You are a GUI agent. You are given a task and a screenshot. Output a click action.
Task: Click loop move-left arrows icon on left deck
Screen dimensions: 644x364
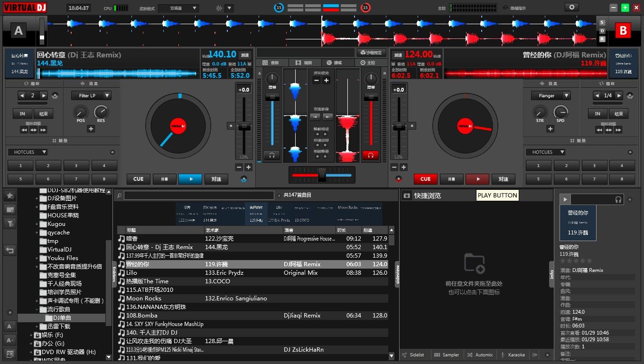coord(24,130)
